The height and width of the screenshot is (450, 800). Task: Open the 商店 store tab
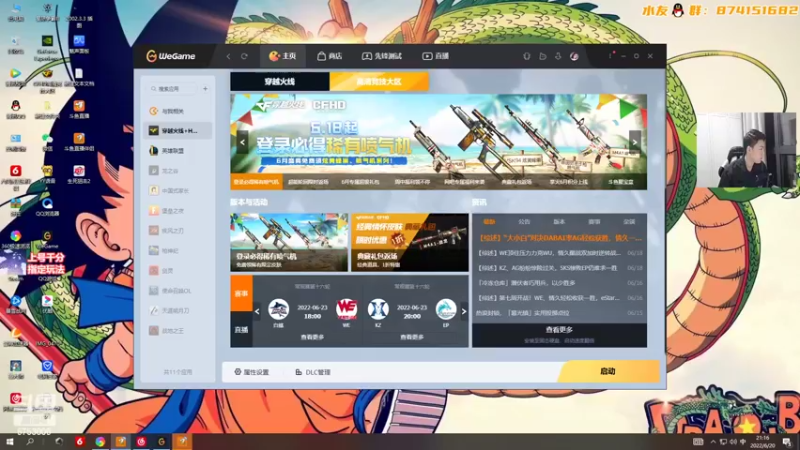330,56
